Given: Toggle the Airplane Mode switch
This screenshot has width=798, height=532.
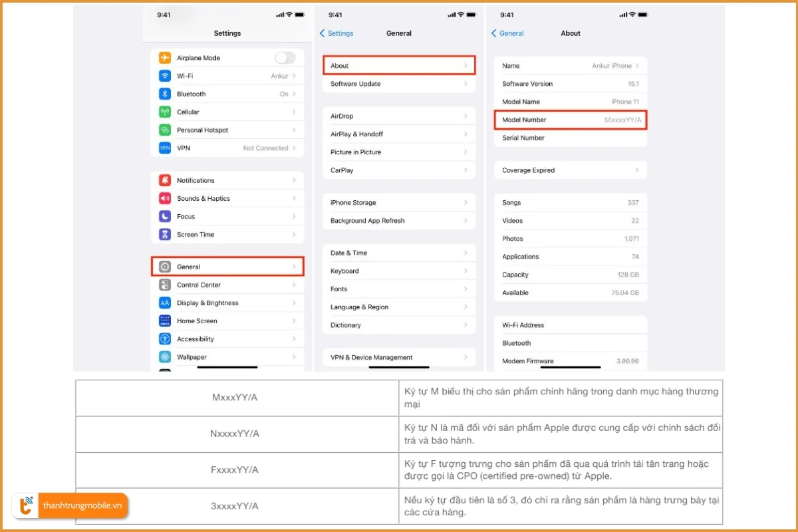Looking at the screenshot, I should coord(285,58).
